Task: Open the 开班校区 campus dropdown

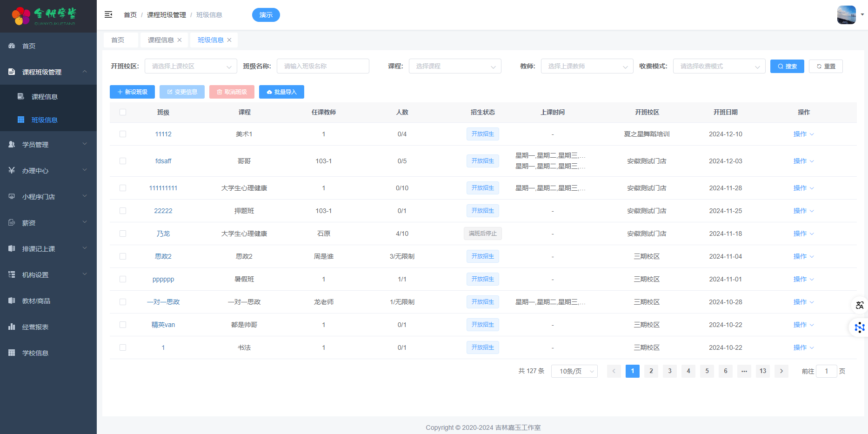Action: (191, 66)
